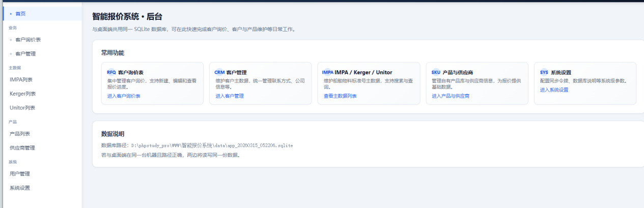
Task: Click the IMPA / Kerger / Unitor card title
Action: pyautogui.click(x=363, y=73)
